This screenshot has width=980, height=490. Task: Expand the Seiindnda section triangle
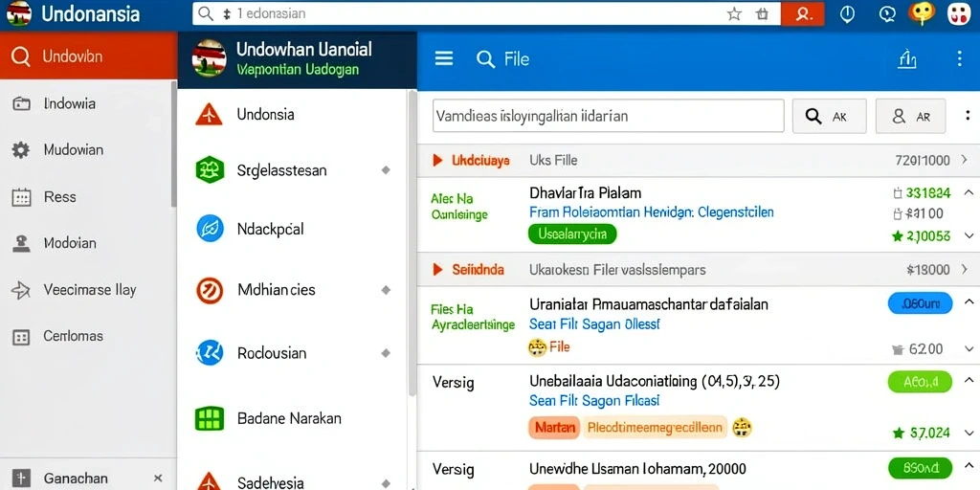[437, 270]
